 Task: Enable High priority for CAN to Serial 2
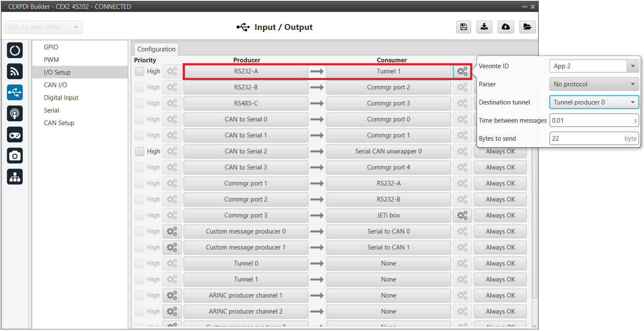[140, 151]
